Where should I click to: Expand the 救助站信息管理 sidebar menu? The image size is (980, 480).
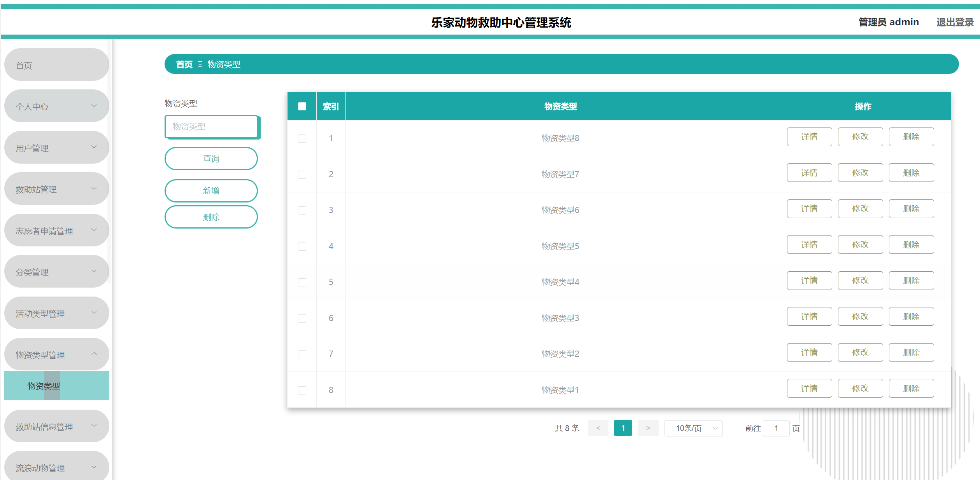coord(56,426)
